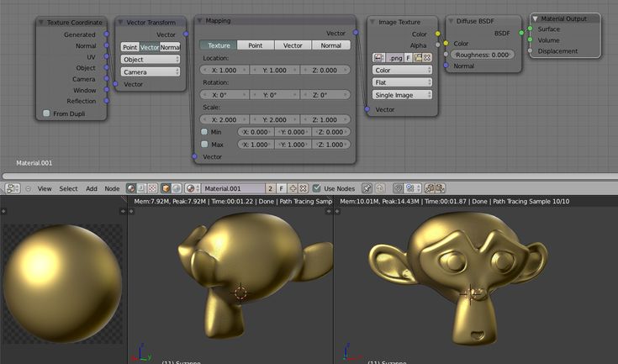The height and width of the screenshot is (364, 618).
Task: Open the Camera convert-to dropdown
Action: point(151,72)
